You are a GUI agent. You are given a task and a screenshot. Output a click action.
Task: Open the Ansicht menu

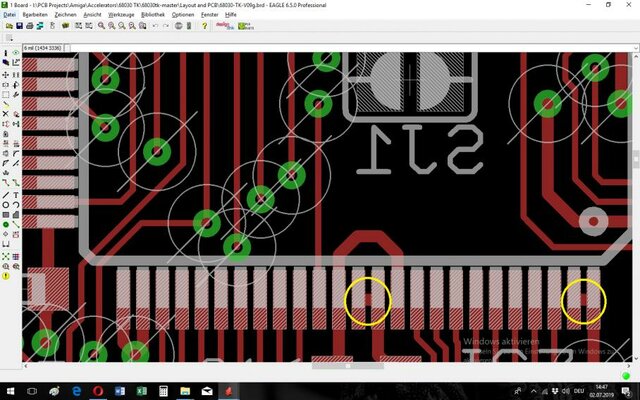pos(93,16)
